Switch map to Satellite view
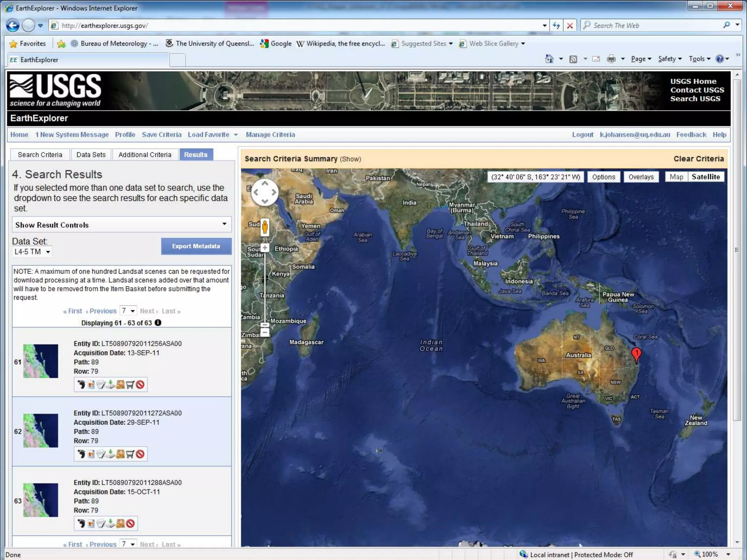The width and height of the screenshot is (747, 560). click(x=705, y=177)
